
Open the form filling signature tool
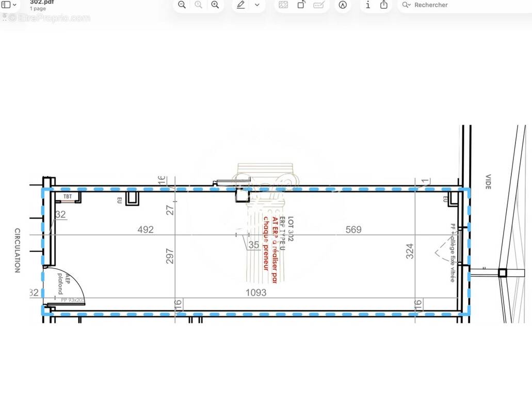[x=319, y=5]
